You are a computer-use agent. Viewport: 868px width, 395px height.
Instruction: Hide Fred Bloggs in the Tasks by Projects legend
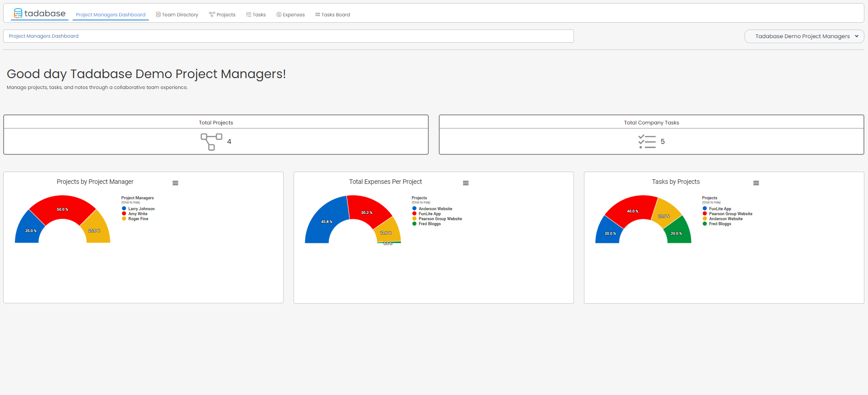tap(717, 224)
